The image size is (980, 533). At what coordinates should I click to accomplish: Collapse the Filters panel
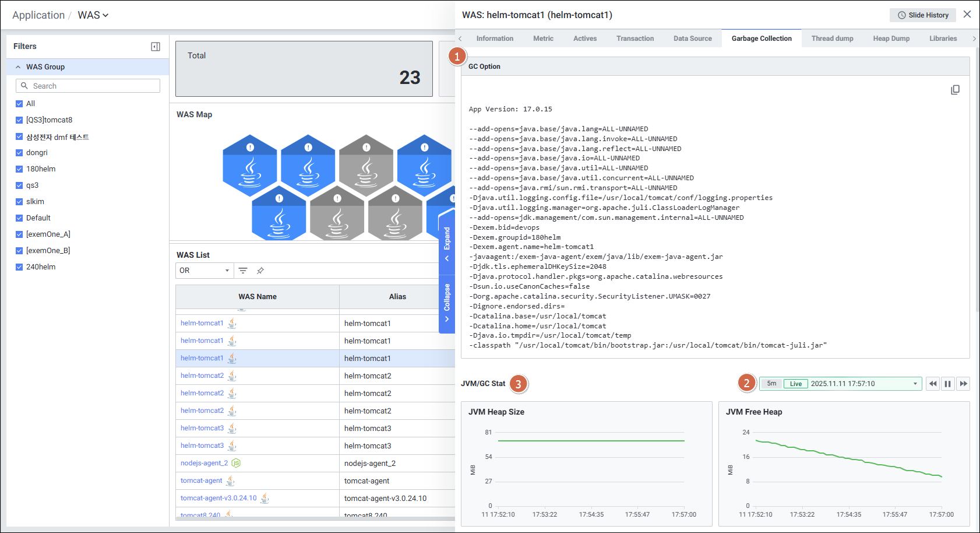coord(156,47)
